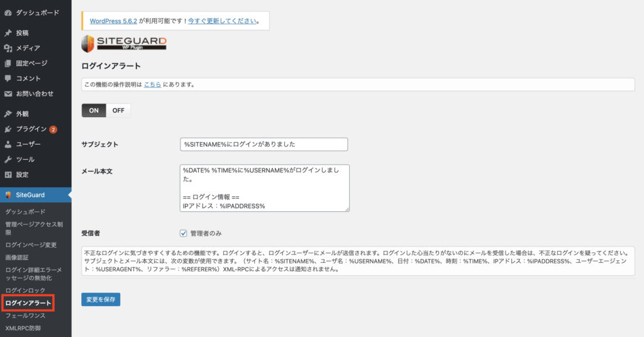Viewport: 644px width, 337px height.
Task: Select the SiteGuard menu item
Action: pyautogui.click(x=36, y=195)
